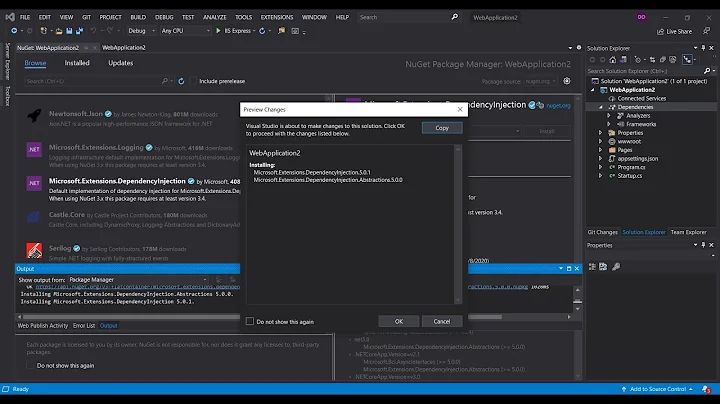Click the account badge icon in title bar

pyautogui.click(x=641, y=17)
